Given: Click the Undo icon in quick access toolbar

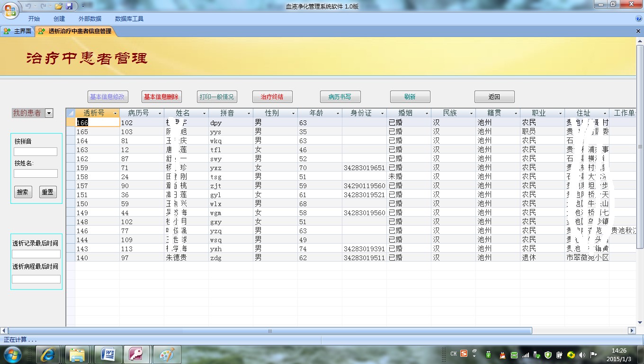Looking at the screenshot, I should [28, 6].
